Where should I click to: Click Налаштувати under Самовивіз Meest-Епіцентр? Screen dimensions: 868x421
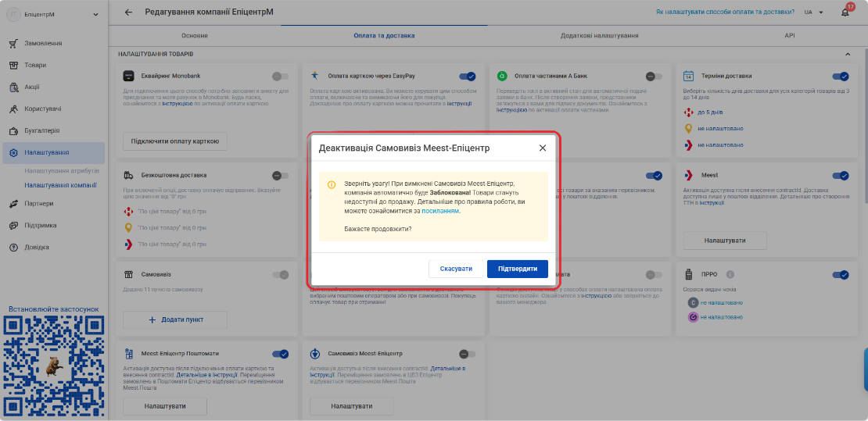[352, 406]
